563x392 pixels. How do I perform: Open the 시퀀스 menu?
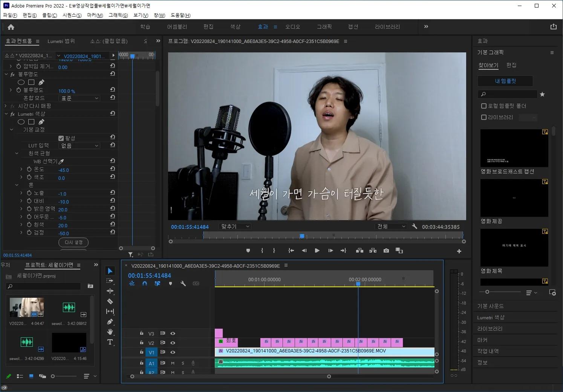point(72,15)
